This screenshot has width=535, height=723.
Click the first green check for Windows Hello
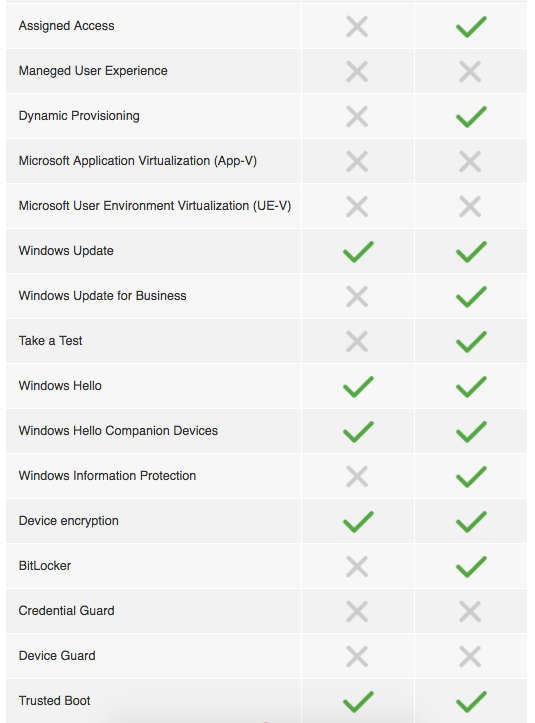(358, 386)
